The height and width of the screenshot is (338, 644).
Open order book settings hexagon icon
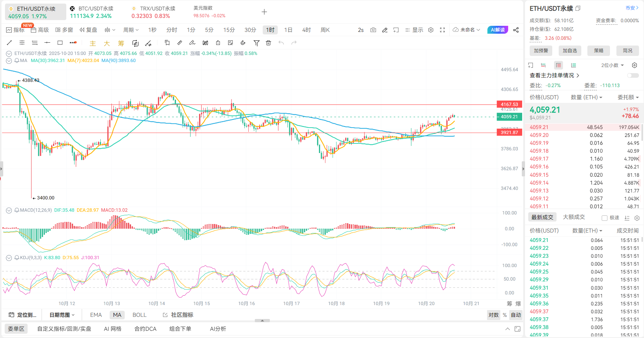tap(634, 65)
